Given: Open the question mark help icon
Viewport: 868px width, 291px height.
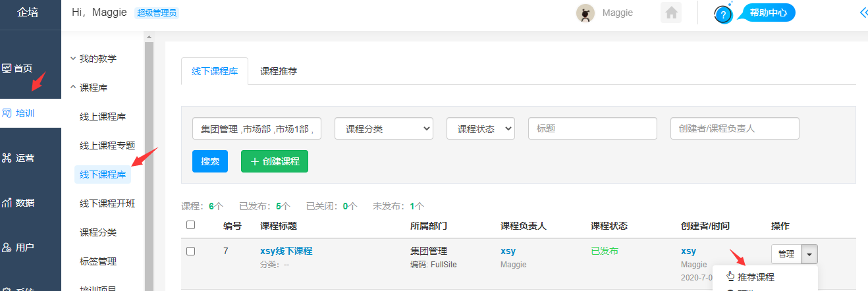Looking at the screenshot, I should coord(724,14).
